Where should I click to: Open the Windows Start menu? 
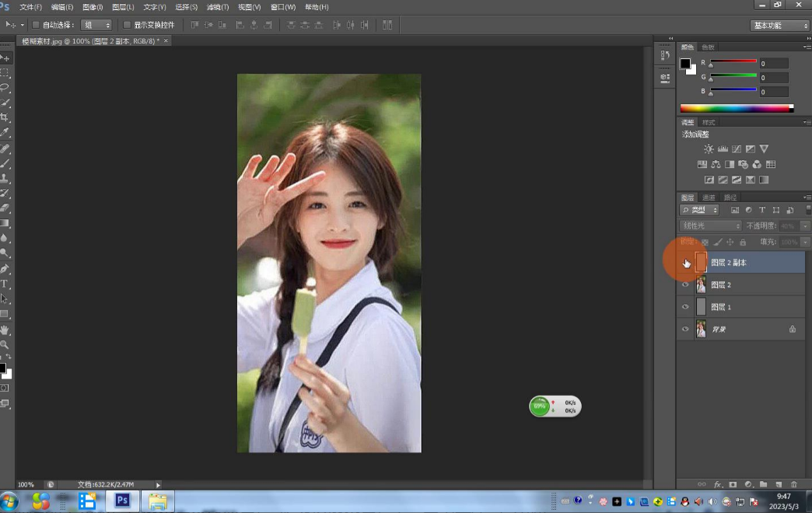pyautogui.click(x=9, y=501)
